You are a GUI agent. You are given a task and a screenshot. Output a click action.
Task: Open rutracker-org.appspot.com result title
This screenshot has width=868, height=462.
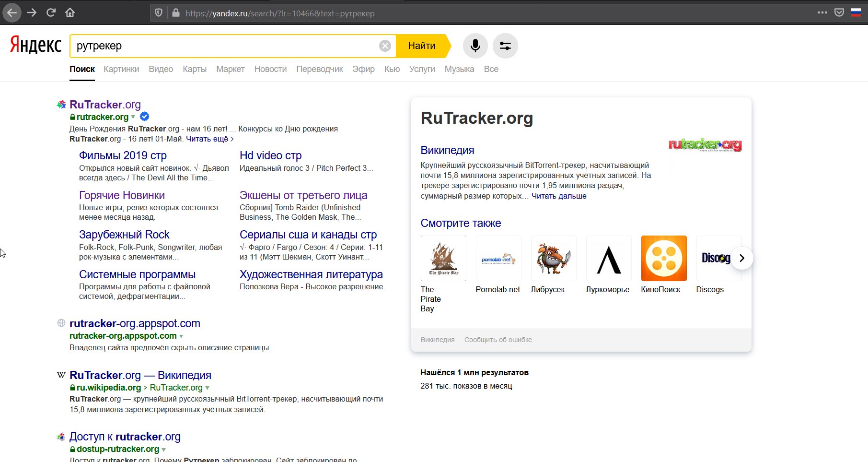tap(135, 323)
